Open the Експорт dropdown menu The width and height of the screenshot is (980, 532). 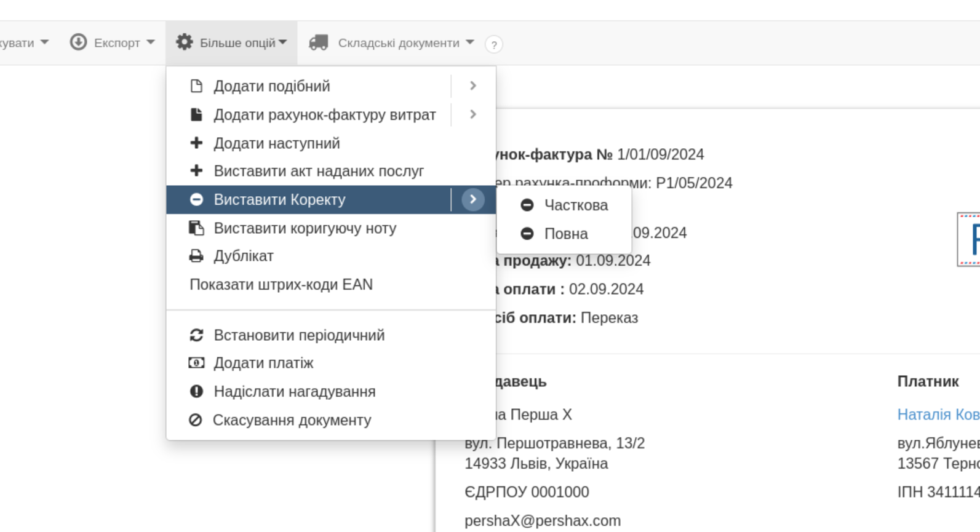click(x=117, y=43)
